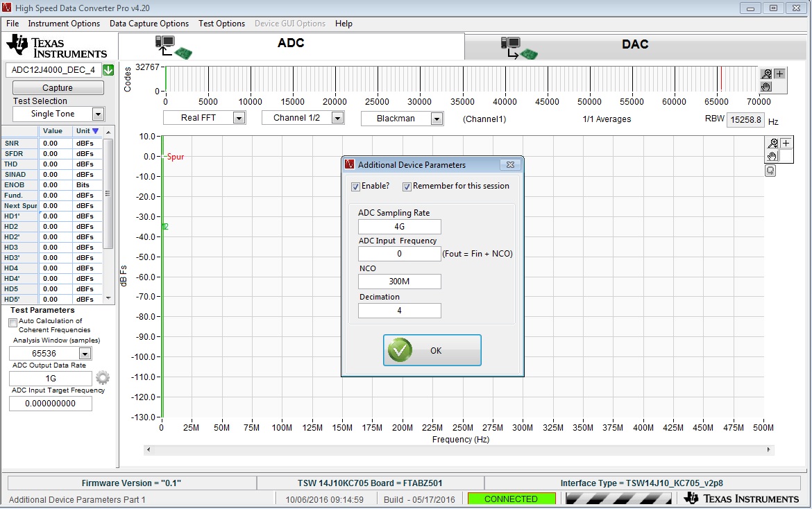
Task: Click the striped progress bar in status bar
Action: pyautogui.click(x=618, y=499)
